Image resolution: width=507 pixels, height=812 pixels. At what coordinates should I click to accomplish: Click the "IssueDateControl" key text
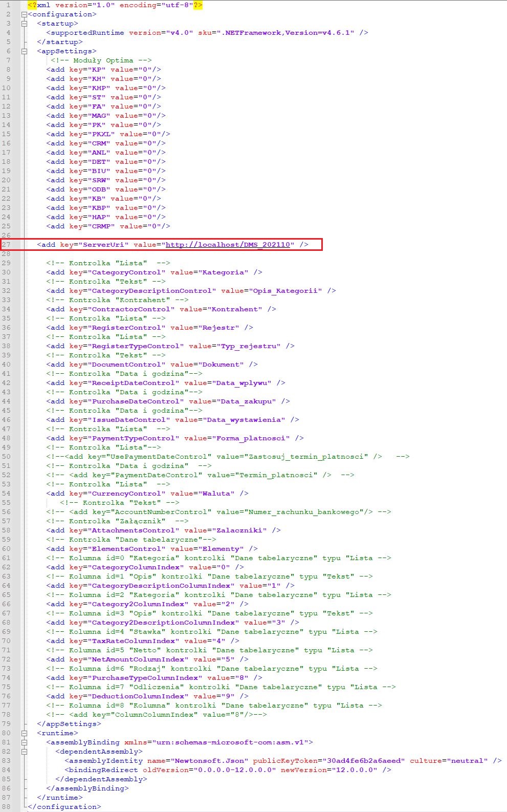pyautogui.click(x=129, y=420)
